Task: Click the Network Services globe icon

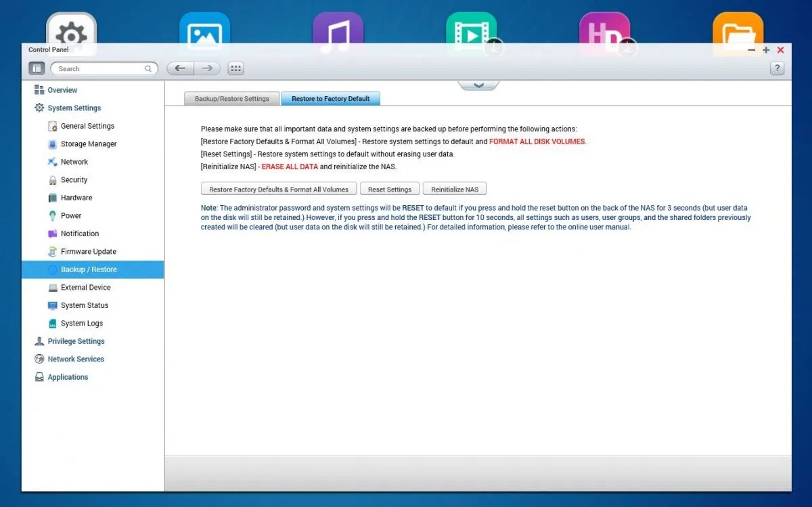Action: 39,359
